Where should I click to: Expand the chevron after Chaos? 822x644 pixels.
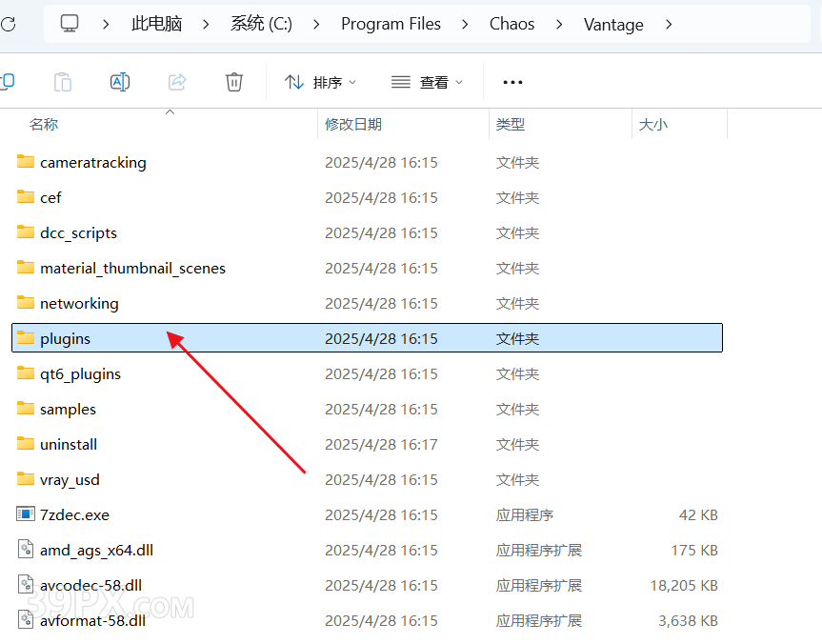(x=559, y=24)
